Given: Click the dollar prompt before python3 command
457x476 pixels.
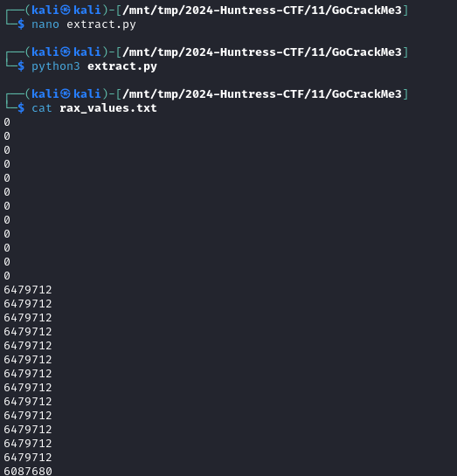Looking at the screenshot, I should pyautogui.click(x=21, y=66).
